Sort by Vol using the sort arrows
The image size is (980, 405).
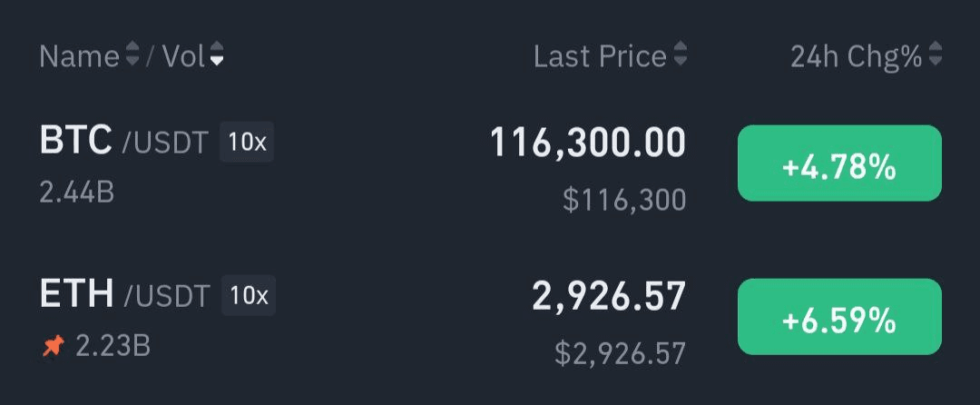216,54
